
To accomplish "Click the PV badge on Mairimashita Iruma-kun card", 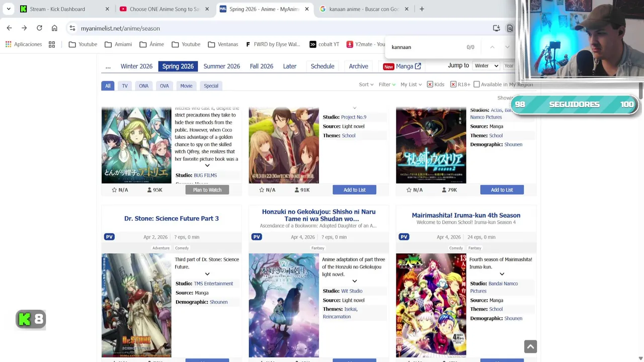I will coord(404,237).
